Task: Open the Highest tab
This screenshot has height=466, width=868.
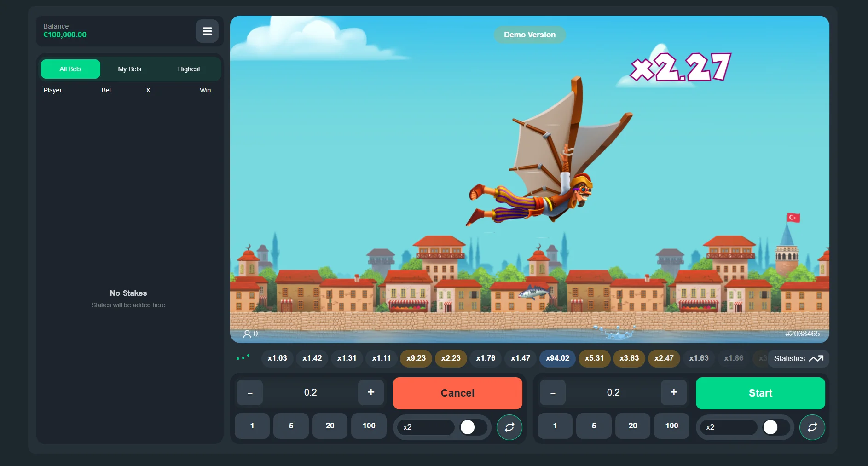Action: (x=189, y=69)
